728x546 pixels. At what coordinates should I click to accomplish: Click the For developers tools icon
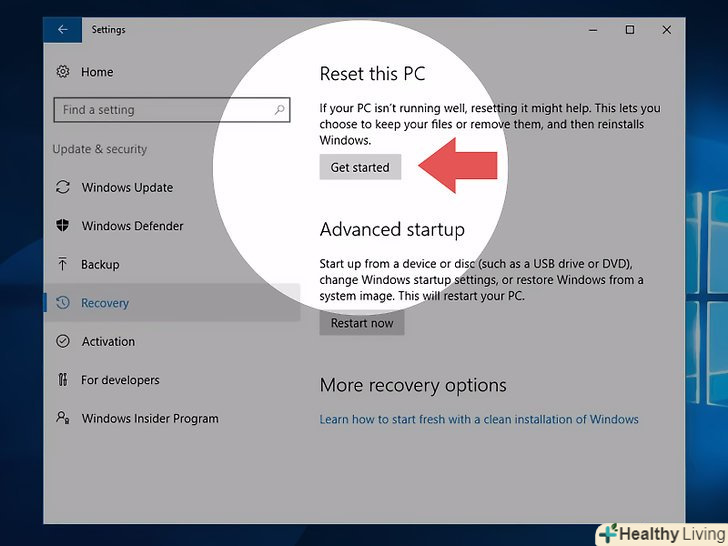point(63,380)
